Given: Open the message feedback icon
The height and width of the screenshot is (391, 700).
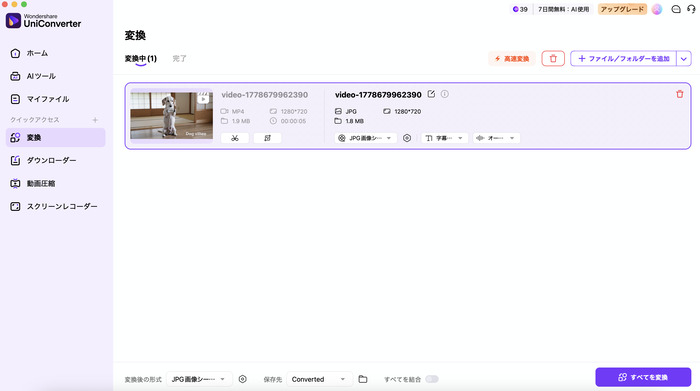Looking at the screenshot, I should tap(676, 9).
